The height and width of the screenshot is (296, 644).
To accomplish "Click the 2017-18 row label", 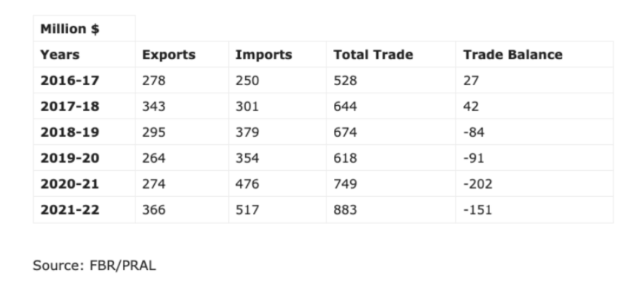I will click(70, 107).
